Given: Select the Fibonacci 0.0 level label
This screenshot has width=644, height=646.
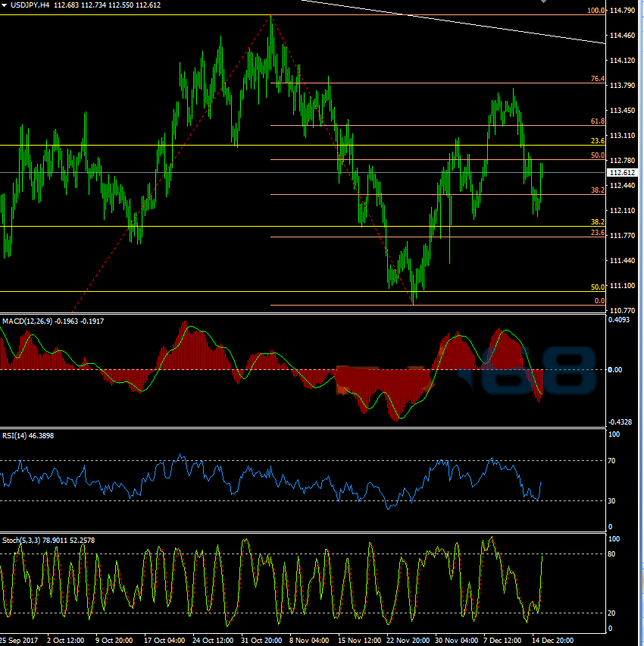Looking at the screenshot, I should pyautogui.click(x=599, y=301).
